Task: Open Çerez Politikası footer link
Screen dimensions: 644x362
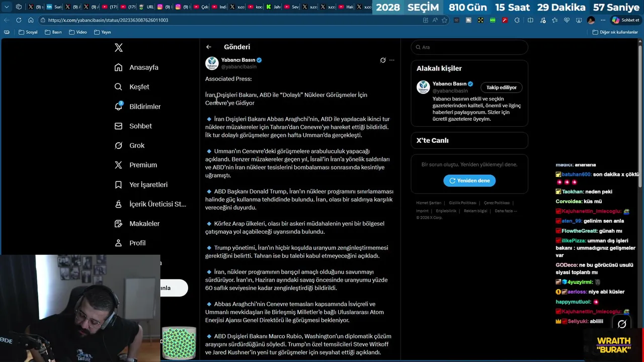Action: [497, 203]
